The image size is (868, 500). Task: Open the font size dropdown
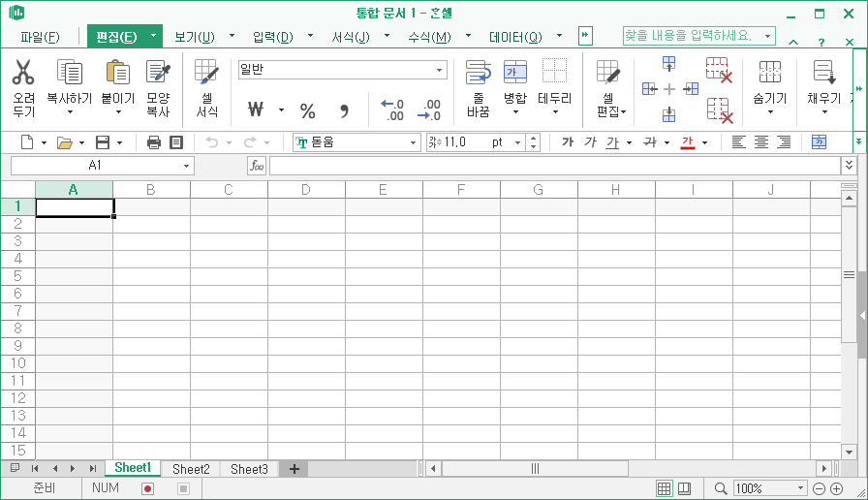(517, 142)
